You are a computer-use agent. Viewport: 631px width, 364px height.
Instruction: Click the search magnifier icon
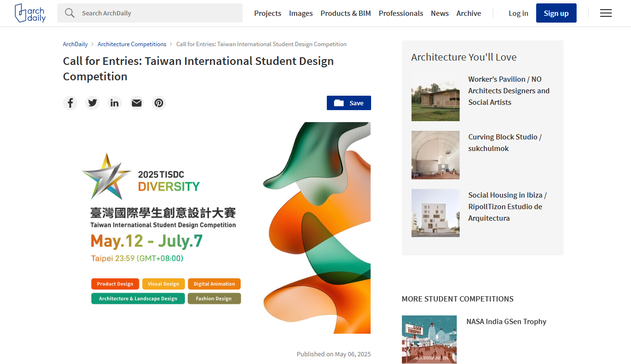point(70,13)
